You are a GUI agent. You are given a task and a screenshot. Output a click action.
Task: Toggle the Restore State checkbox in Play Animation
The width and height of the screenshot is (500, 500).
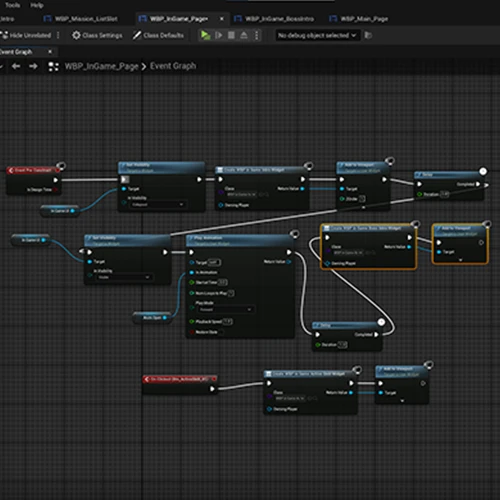221,332
